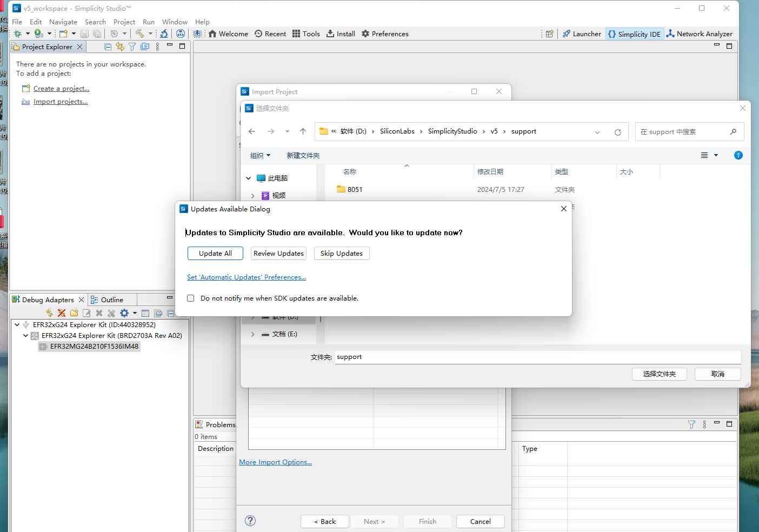759x532 pixels.
Task: Click new folder icon in Debug Adapters
Action: click(74, 313)
